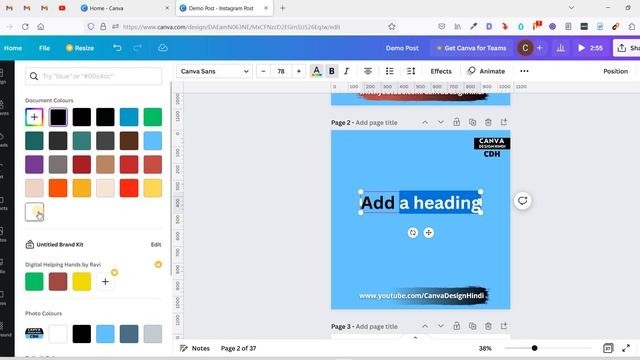
Task: Switch to Home - Canva browser tab
Action: (124, 8)
